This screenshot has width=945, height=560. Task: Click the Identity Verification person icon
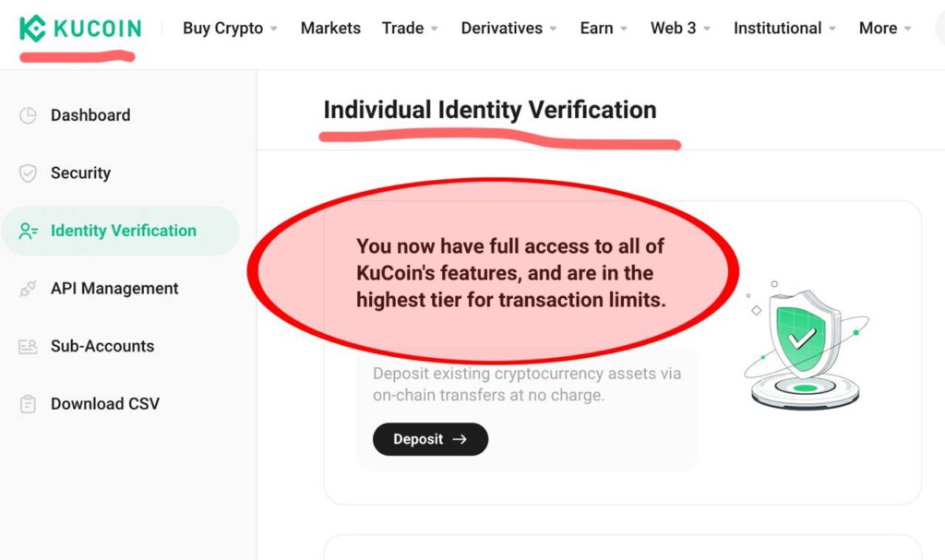[x=28, y=232]
